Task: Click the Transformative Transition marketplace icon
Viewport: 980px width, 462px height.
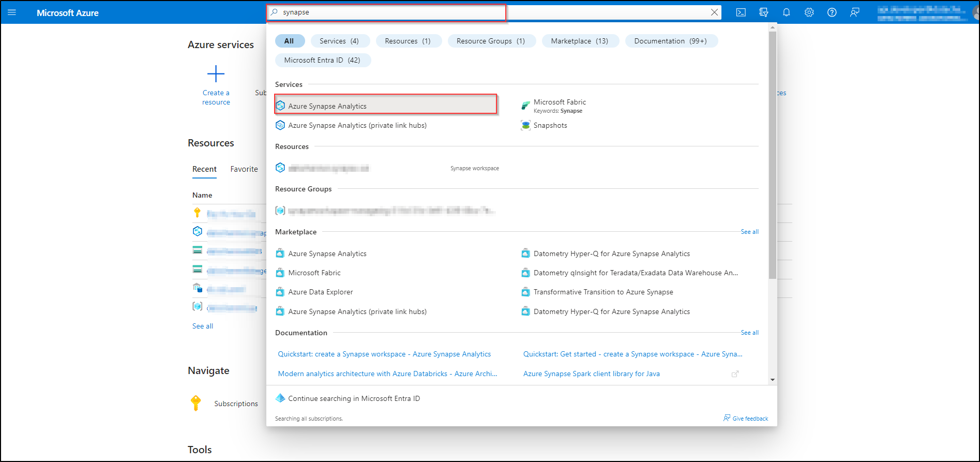Action: tap(526, 292)
